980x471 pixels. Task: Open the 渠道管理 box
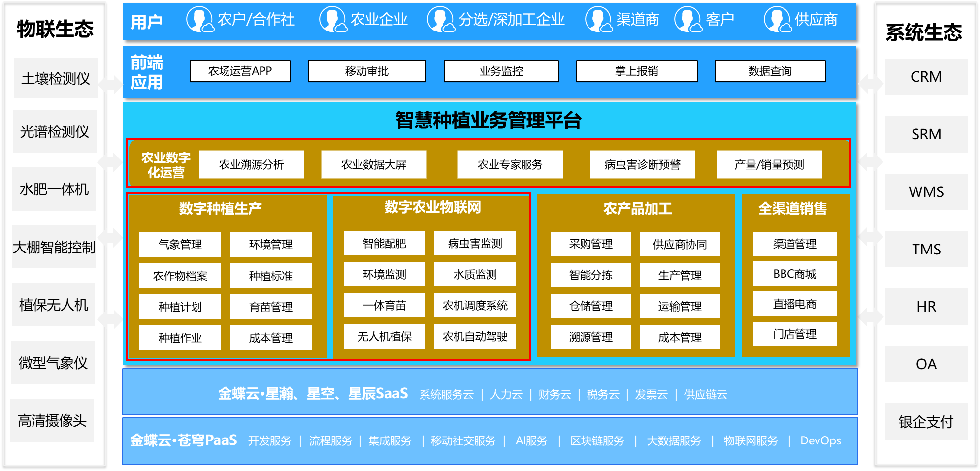point(795,244)
